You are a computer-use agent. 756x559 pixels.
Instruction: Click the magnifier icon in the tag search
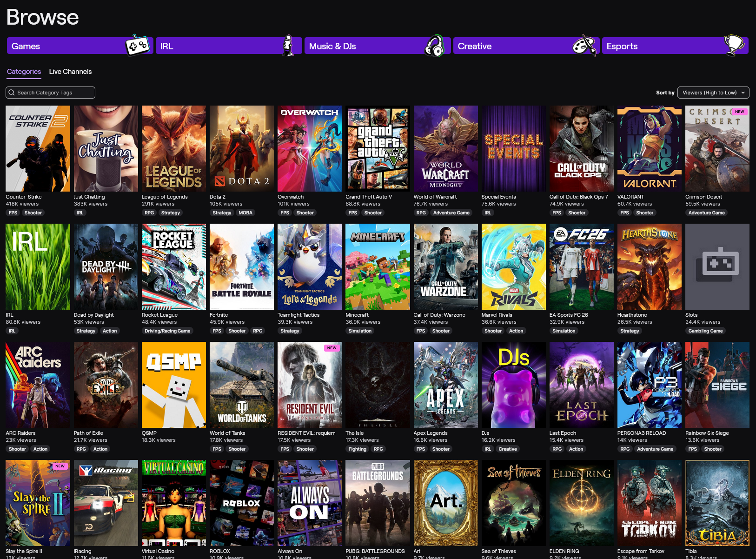pos(12,93)
